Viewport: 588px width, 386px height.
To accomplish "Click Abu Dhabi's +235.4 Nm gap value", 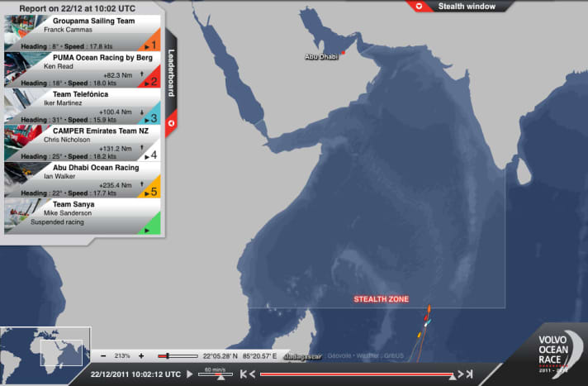I will (116, 185).
